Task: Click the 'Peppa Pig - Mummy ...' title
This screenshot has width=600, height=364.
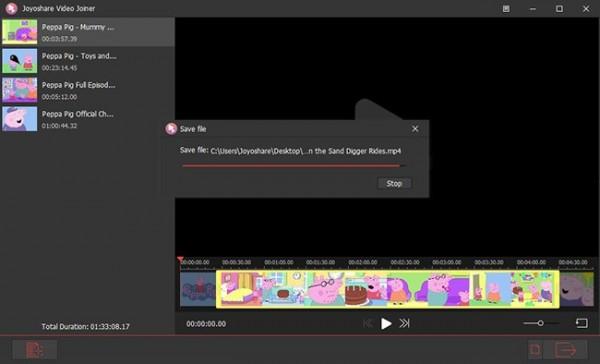Action: [x=78, y=27]
